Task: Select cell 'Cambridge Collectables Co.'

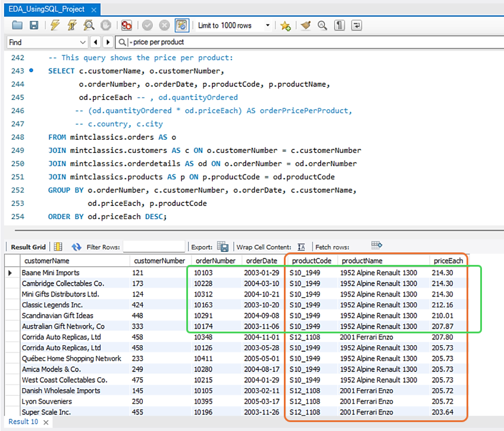Action: 75,283
